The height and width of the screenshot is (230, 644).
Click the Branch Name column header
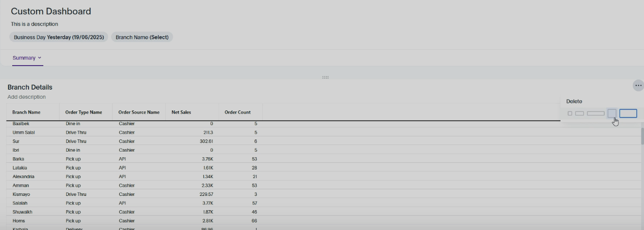pyautogui.click(x=26, y=112)
